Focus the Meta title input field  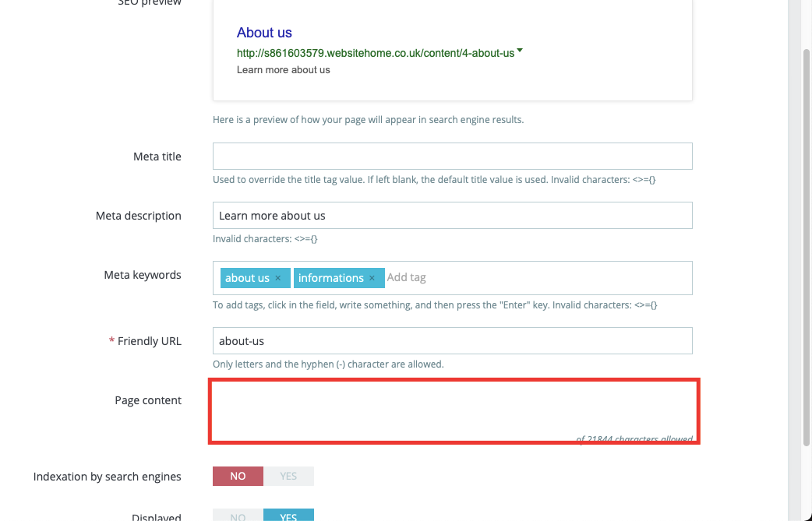tap(453, 157)
